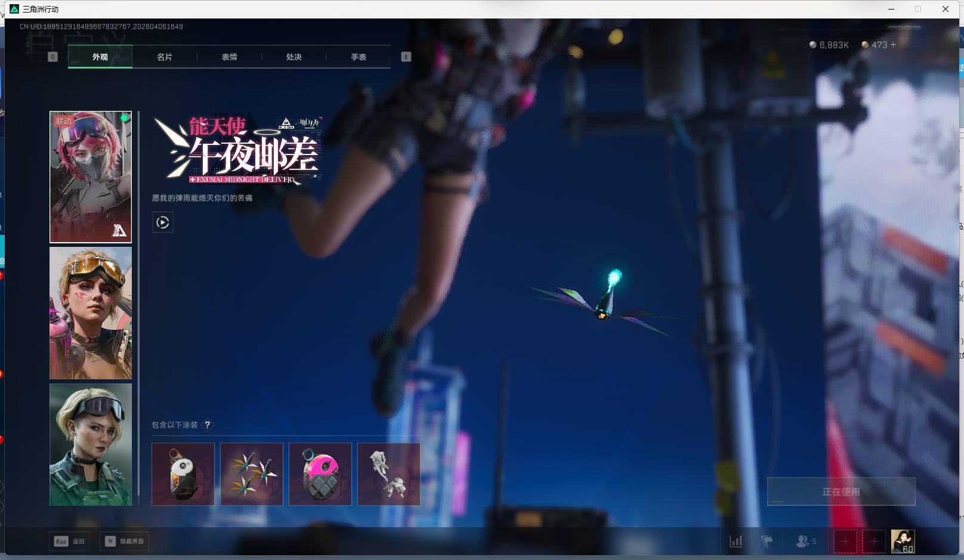This screenshot has height=560, width=964.
Task: Open the 手表 tab
Action: click(x=359, y=57)
